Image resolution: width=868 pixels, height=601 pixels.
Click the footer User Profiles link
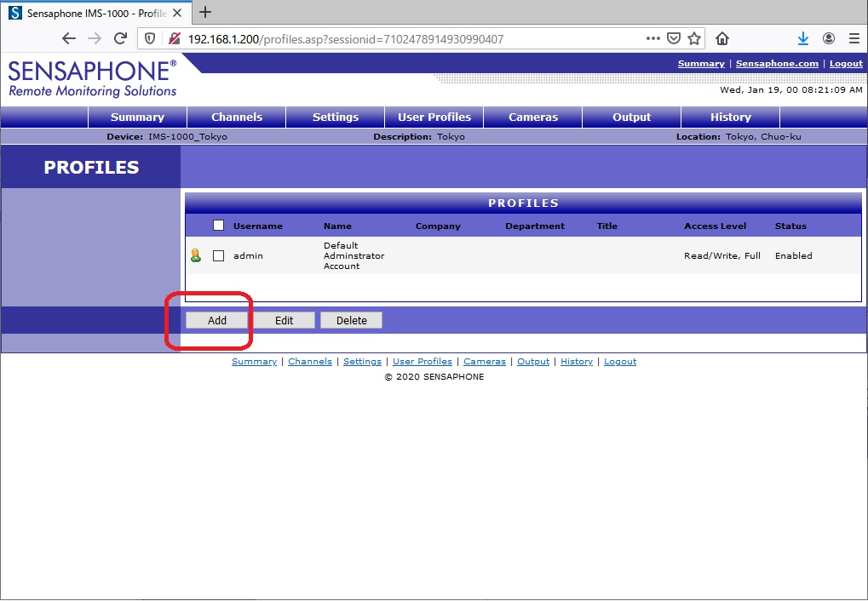423,362
